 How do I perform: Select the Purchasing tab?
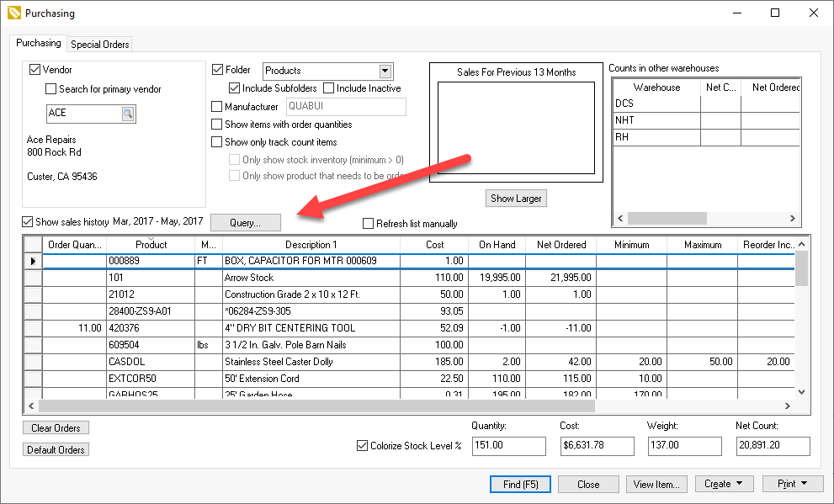point(38,43)
